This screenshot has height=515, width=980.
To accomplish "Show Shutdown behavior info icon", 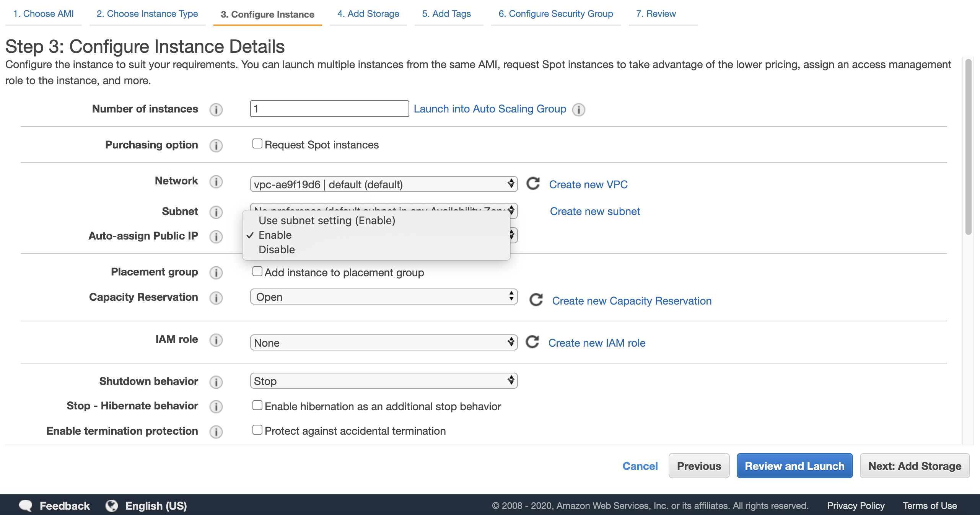I will point(216,382).
